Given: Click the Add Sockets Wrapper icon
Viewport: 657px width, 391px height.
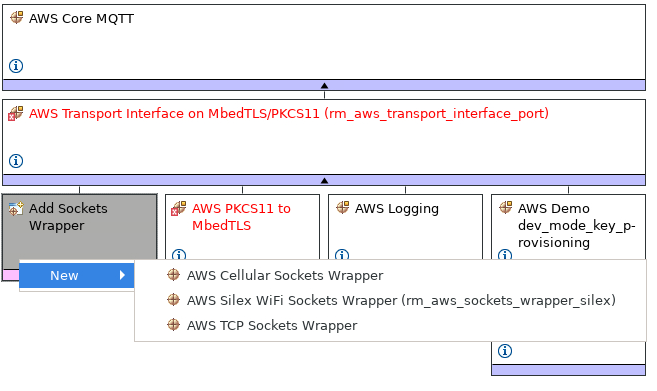Looking at the screenshot, I should [x=16, y=208].
